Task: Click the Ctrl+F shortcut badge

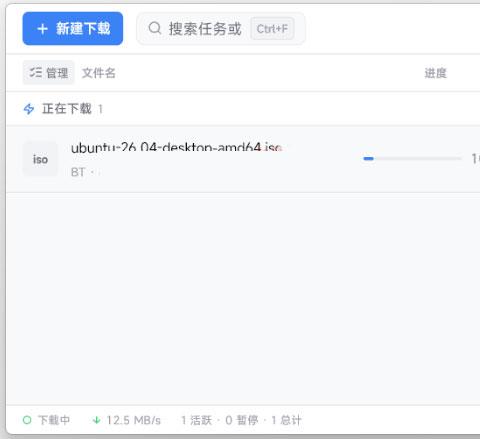Action: tap(272, 29)
